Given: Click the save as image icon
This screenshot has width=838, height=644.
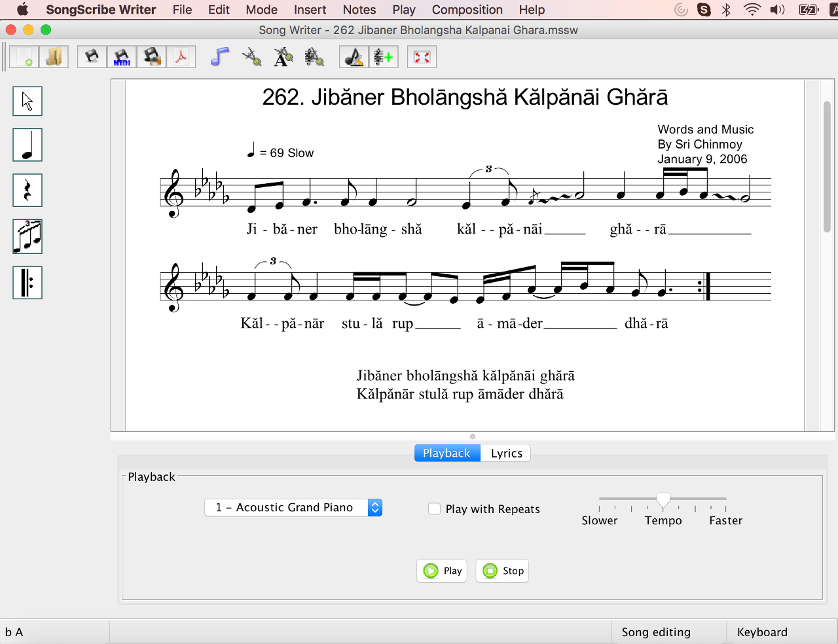Looking at the screenshot, I should (151, 57).
